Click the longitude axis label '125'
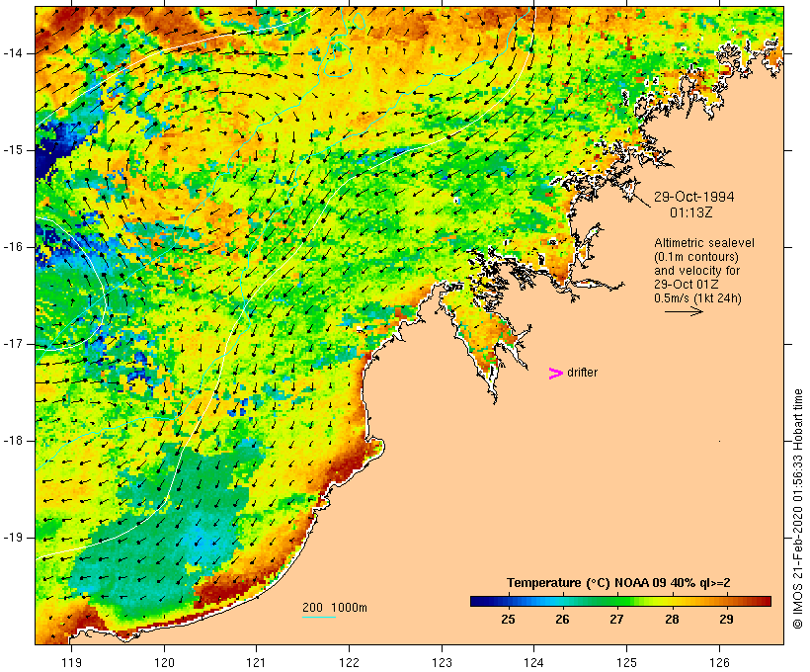The image size is (810, 672). [x=627, y=662]
